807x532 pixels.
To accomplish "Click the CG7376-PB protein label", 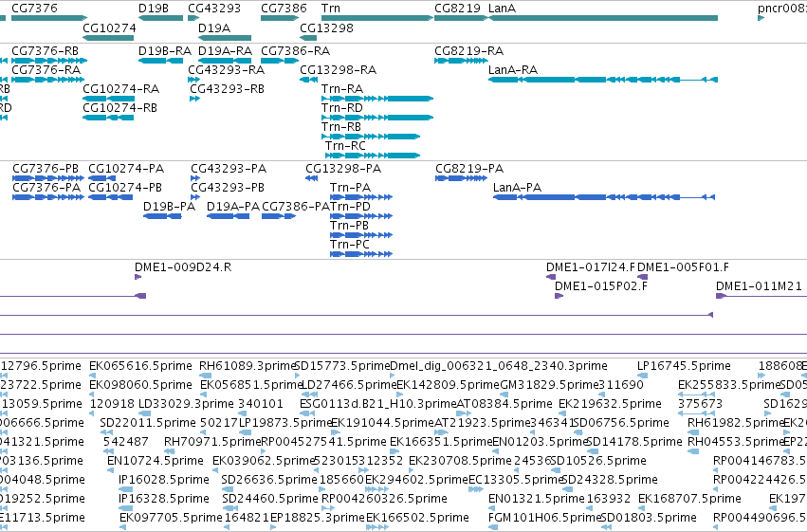I will coord(46,169).
